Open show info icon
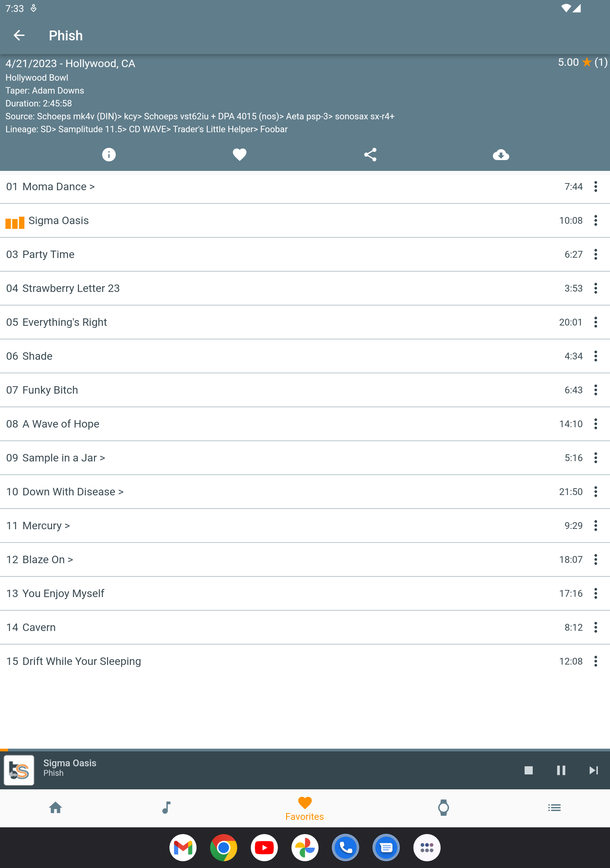The width and height of the screenshot is (610, 868). coord(109,155)
